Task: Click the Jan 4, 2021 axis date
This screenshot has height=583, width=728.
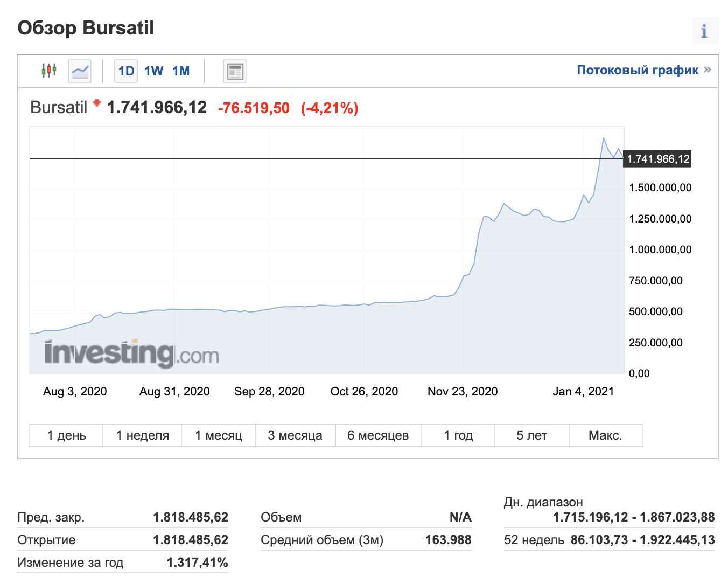Action: [583, 392]
